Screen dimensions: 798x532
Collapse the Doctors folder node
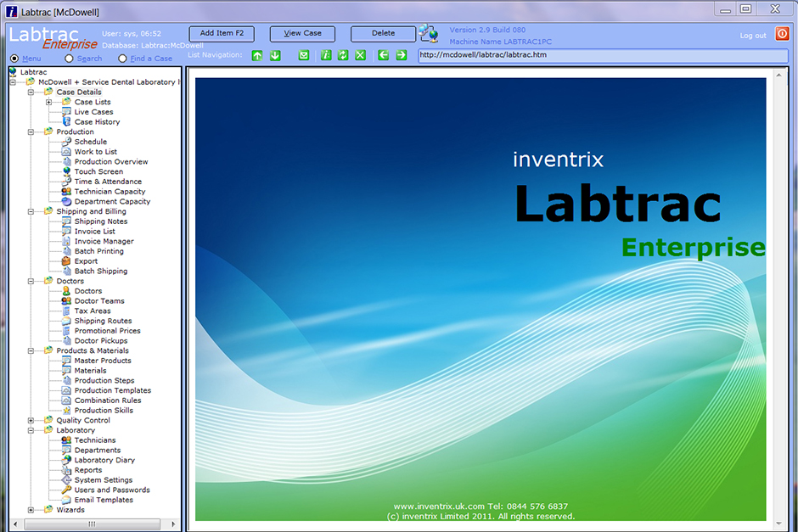(x=31, y=281)
